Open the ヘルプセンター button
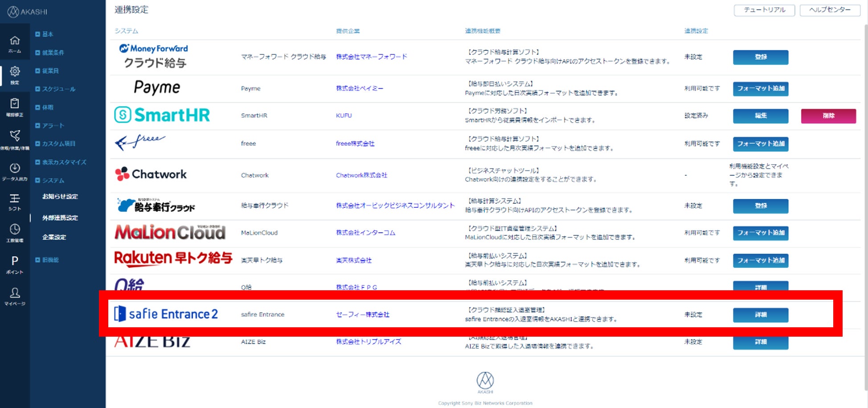The width and height of the screenshot is (868, 408). click(x=830, y=10)
